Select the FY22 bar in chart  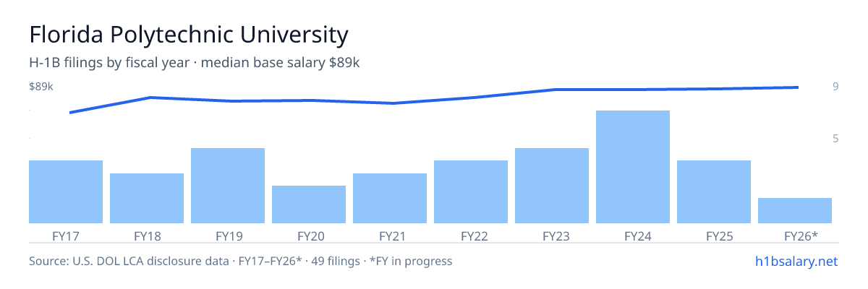pos(471,191)
